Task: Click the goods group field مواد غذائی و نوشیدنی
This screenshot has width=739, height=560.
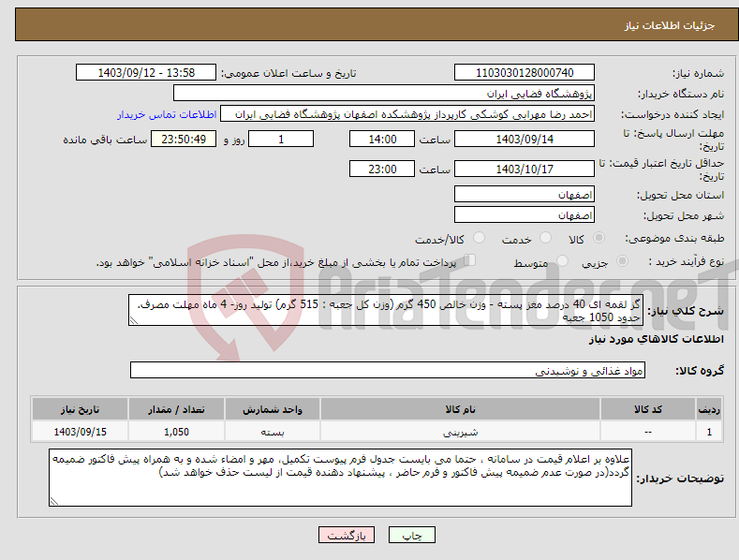Action: [x=388, y=371]
